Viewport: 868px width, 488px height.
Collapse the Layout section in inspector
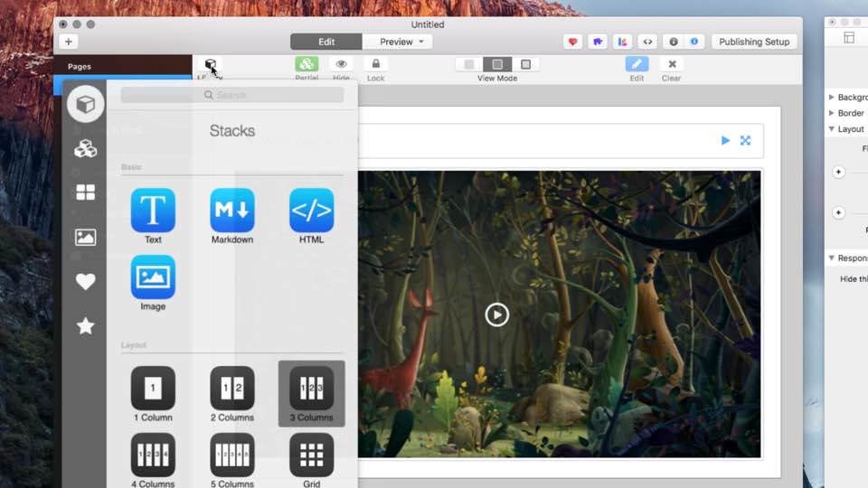click(x=832, y=129)
